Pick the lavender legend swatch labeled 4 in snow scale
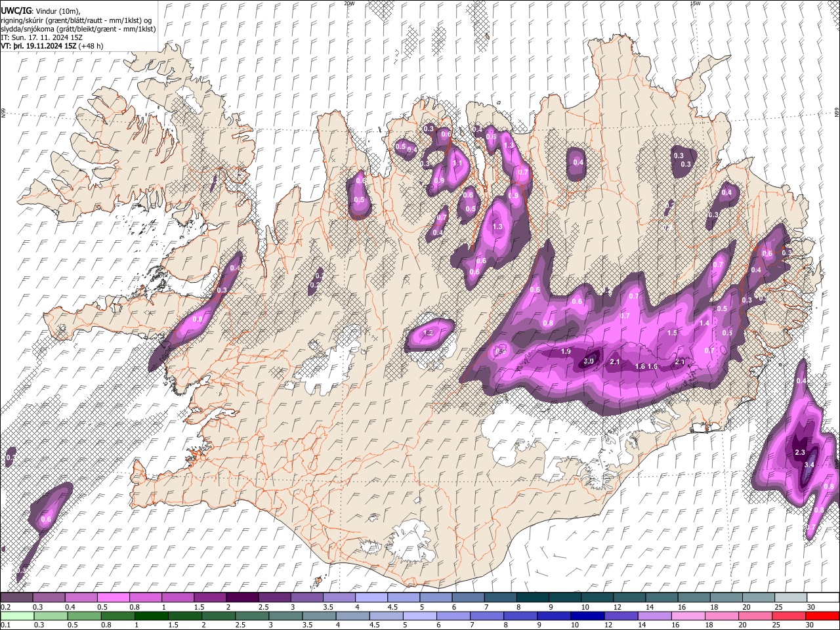 point(371,598)
